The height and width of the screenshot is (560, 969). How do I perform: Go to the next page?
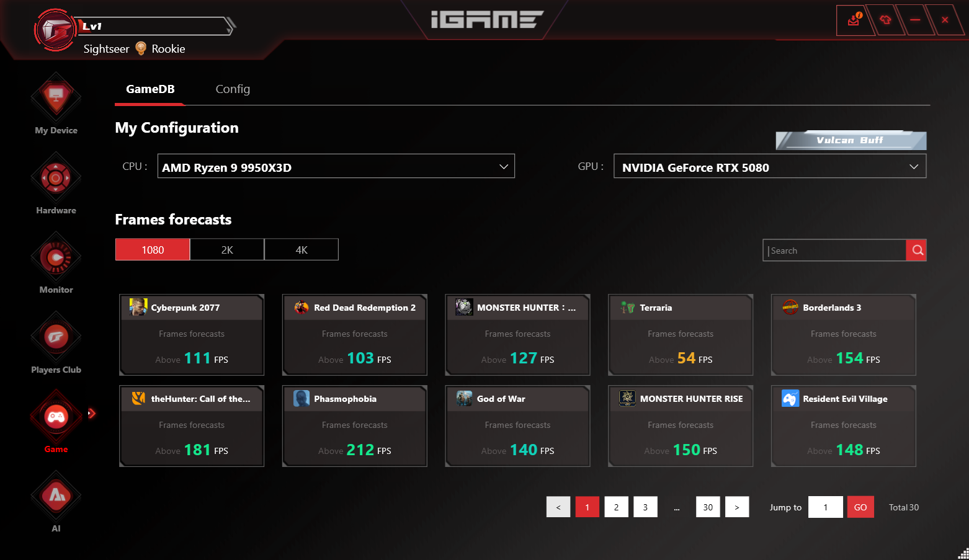[x=737, y=507]
